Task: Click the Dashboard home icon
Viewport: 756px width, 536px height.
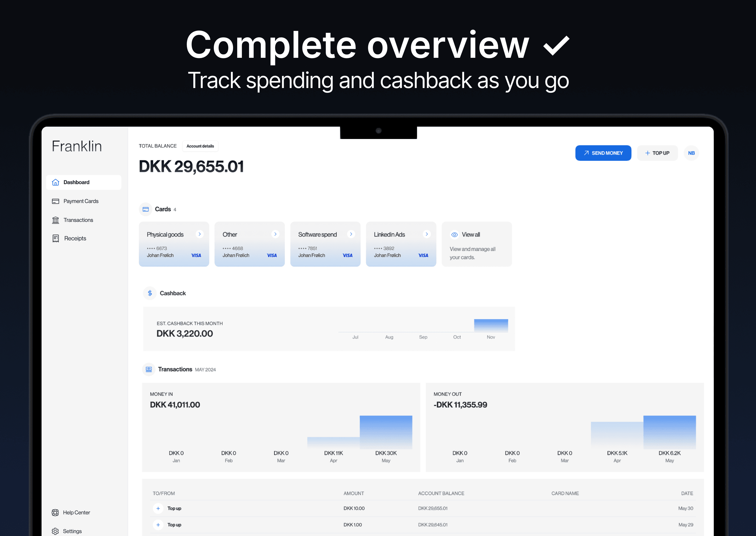Action: [55, 182]
